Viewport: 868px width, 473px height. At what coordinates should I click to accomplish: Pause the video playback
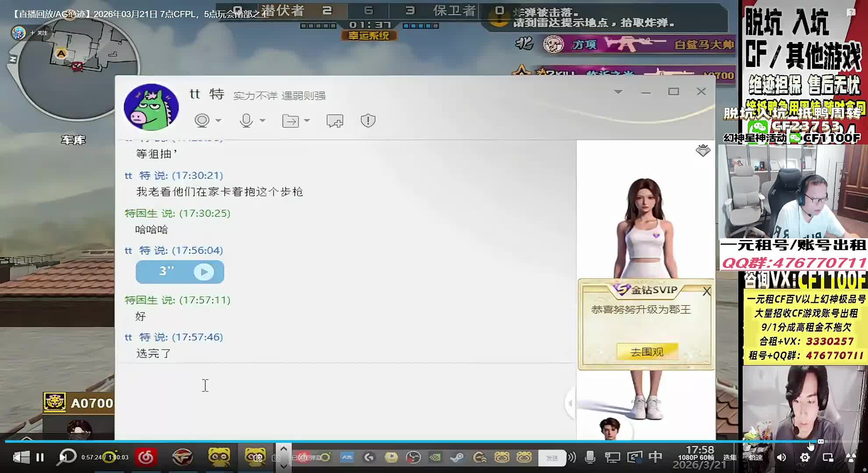(40, 458)
